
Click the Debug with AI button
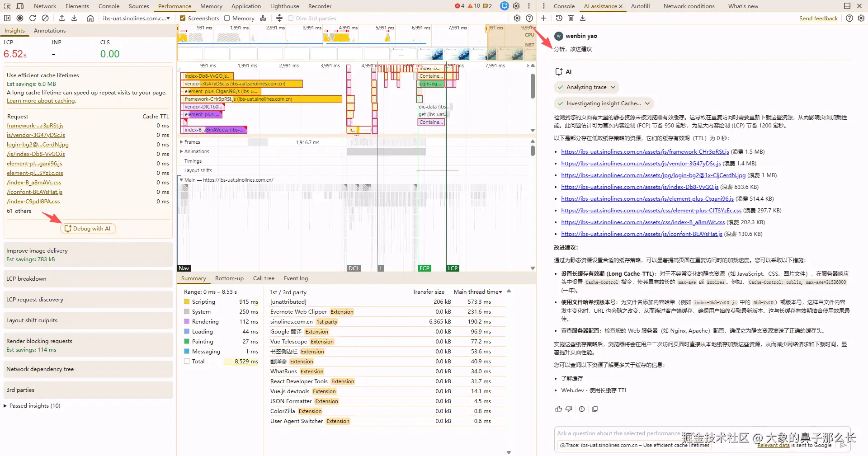point(88,229)
